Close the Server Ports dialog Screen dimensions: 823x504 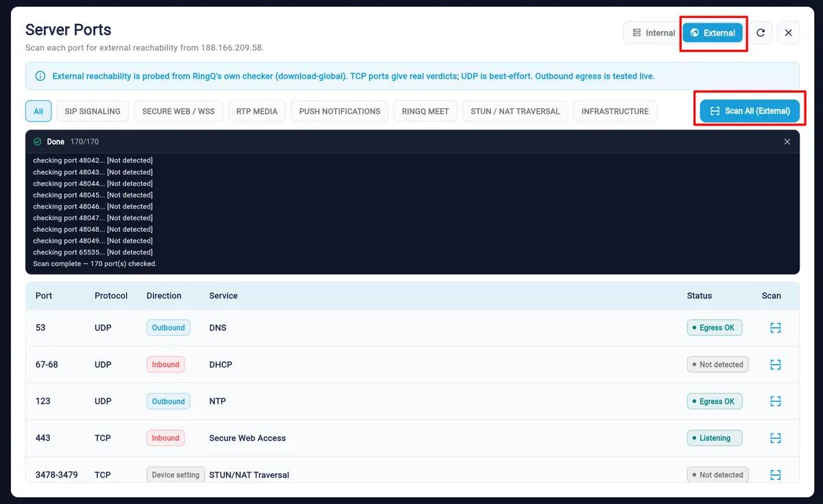(789, 33)
